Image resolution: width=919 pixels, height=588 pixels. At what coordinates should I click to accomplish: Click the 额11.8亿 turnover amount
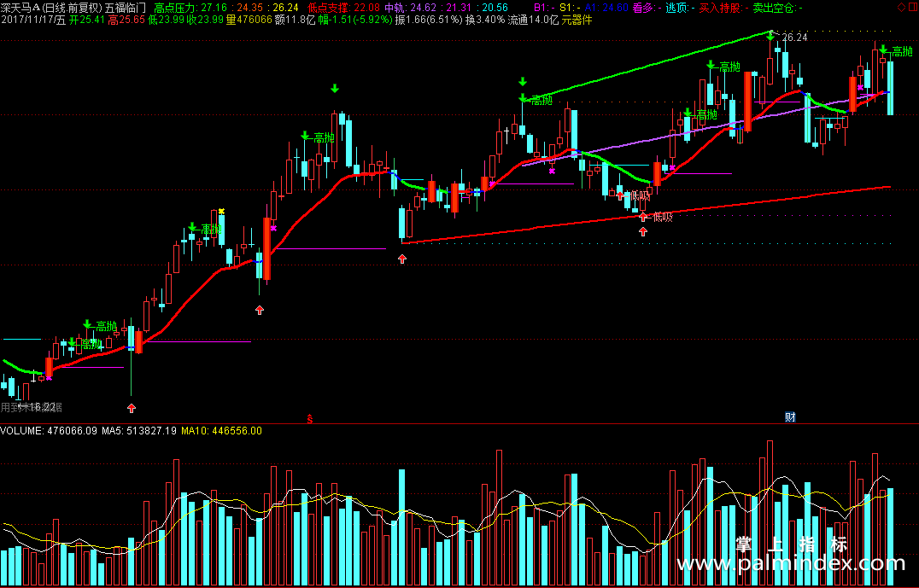tap(295, 20)
